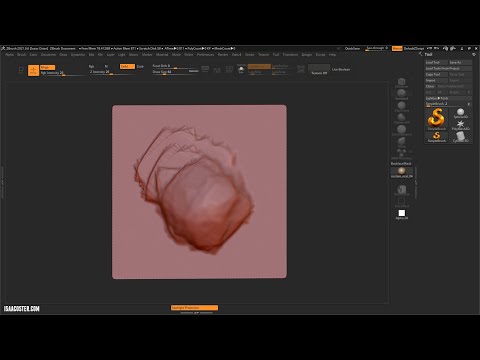Click the Tool palette dock icon
480x360 pixels.
click(x=474, y=54)
